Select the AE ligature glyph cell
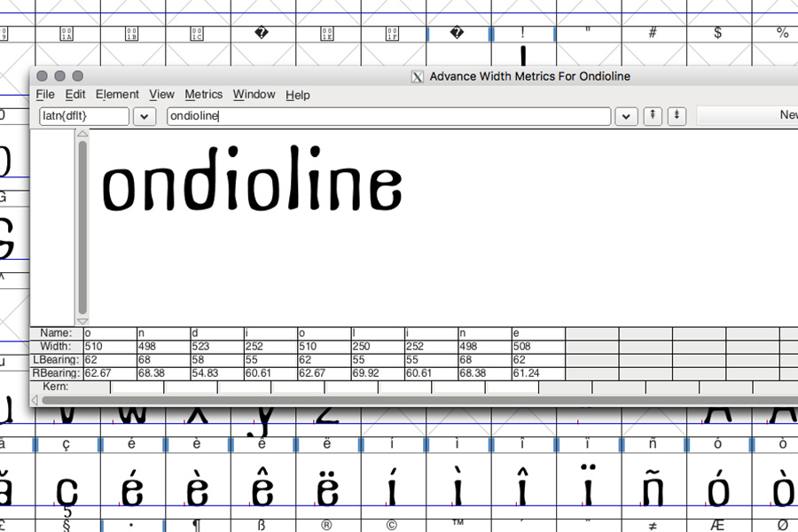 [x=718, y=526]
